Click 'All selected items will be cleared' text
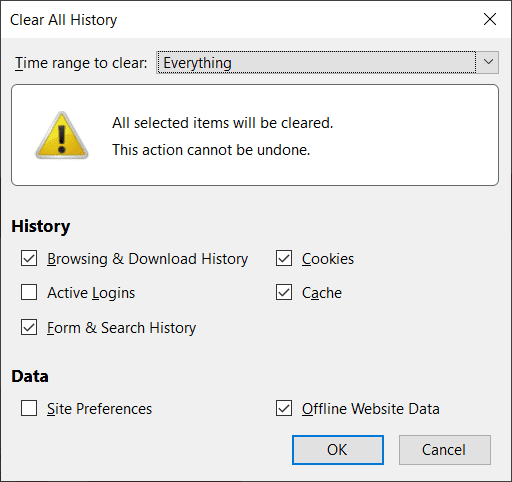This screenshot has width=512, height=482. 223,123
